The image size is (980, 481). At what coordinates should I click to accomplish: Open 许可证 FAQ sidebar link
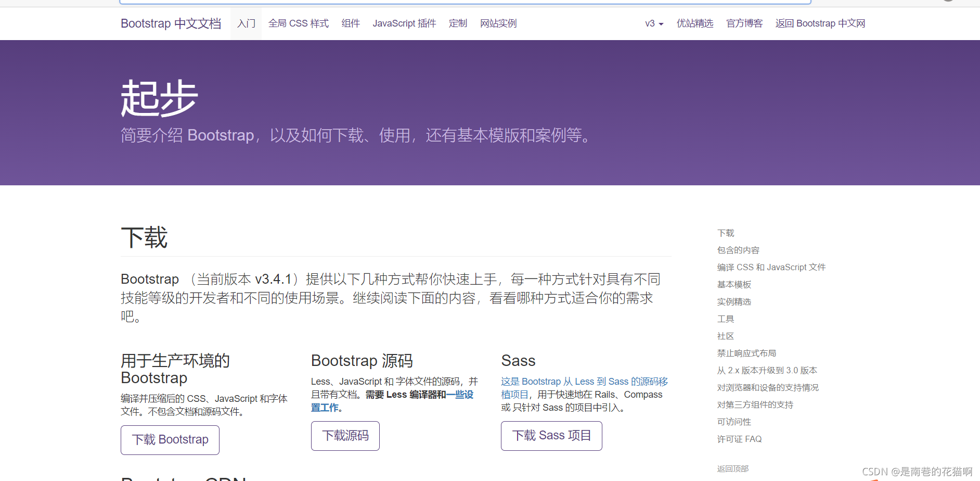(x=739, y=439)
